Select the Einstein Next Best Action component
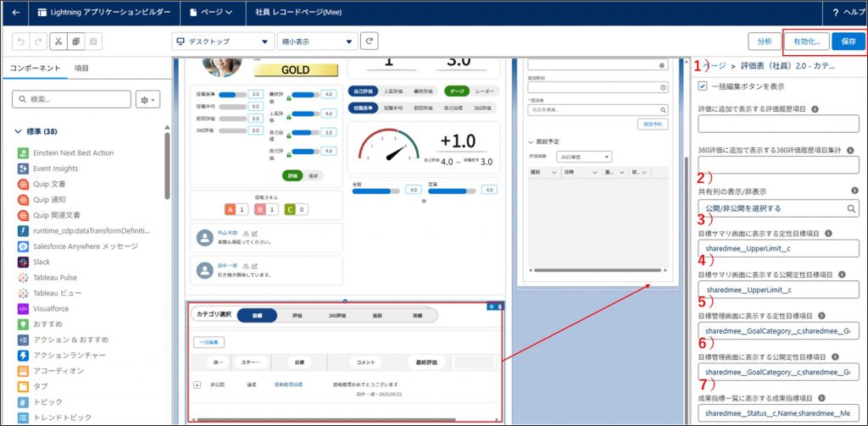This screenshot has width=868, height=426. point(73,152)
